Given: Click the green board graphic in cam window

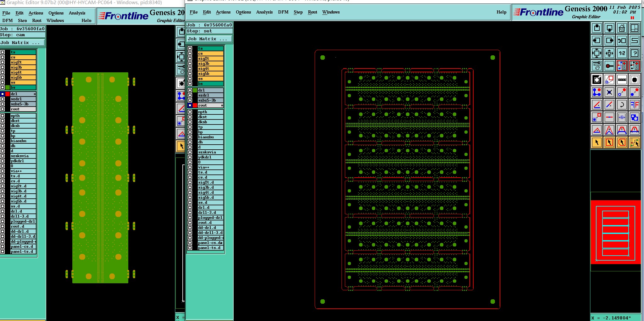Looking at the screenshot, I should coord(100,178).
